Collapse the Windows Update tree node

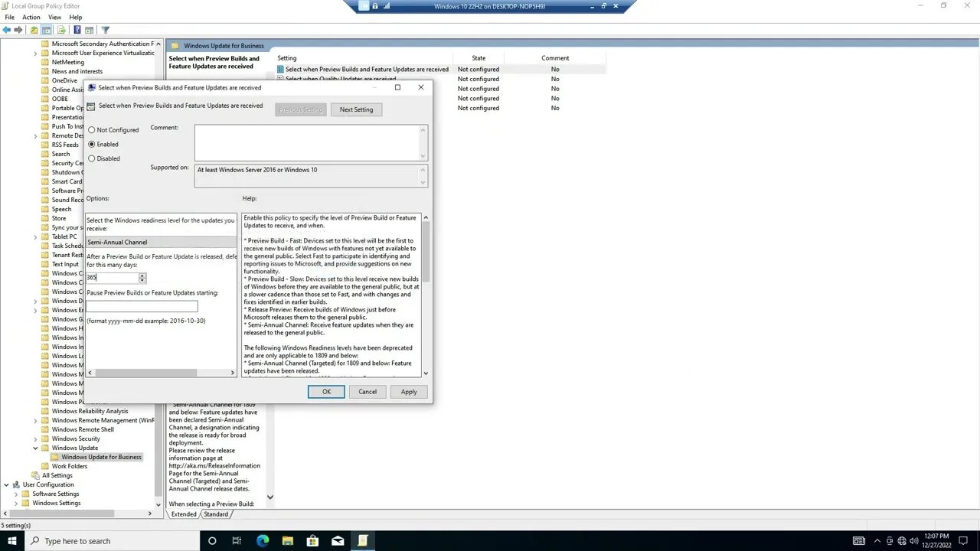point(36,448)
